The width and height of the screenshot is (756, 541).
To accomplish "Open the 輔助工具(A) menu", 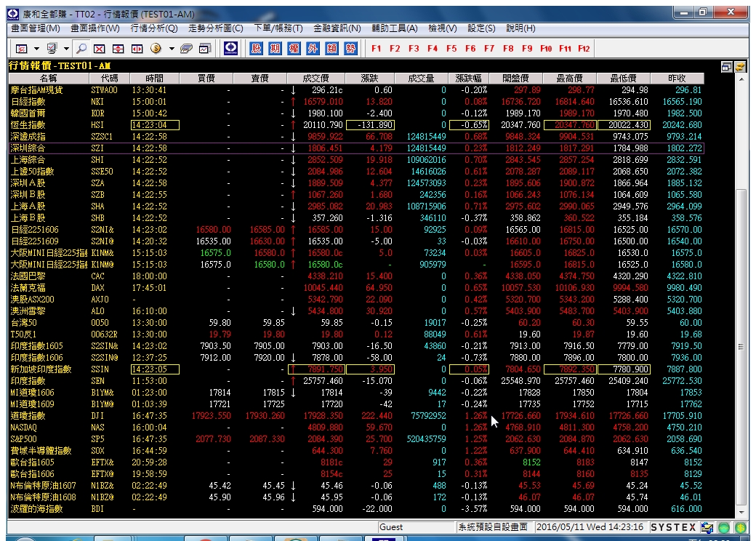I will coord(395,28).
